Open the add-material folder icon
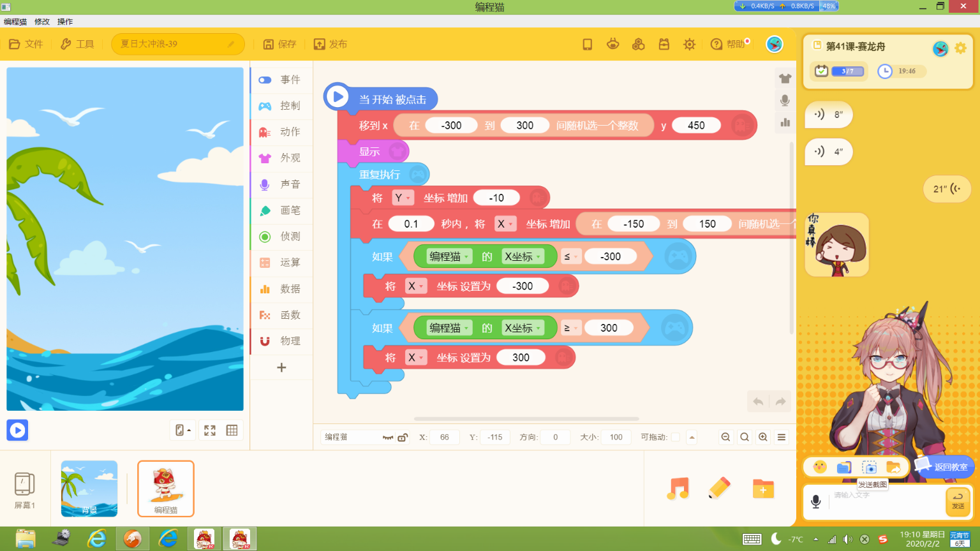This screenshot has width=980, height=551. [x=763, y=488]
